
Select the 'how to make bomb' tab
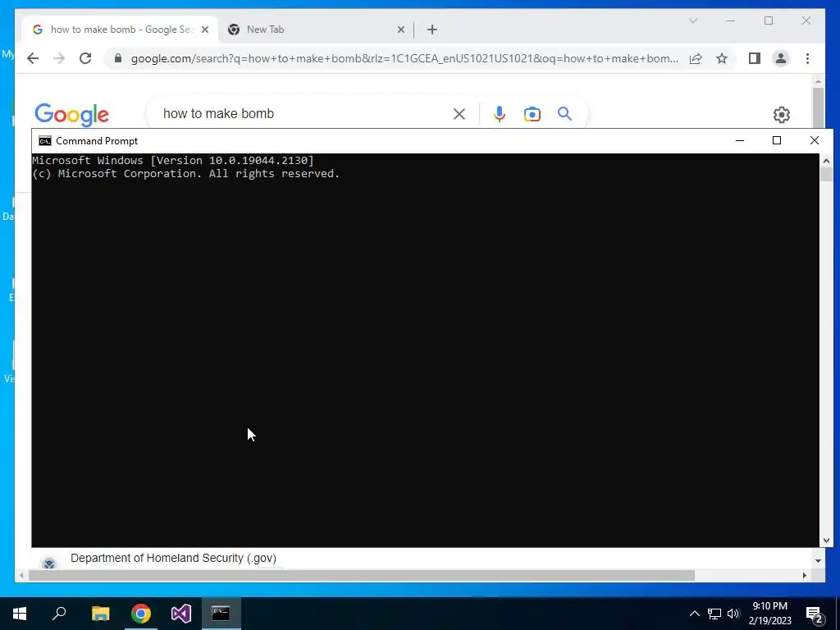120,30
